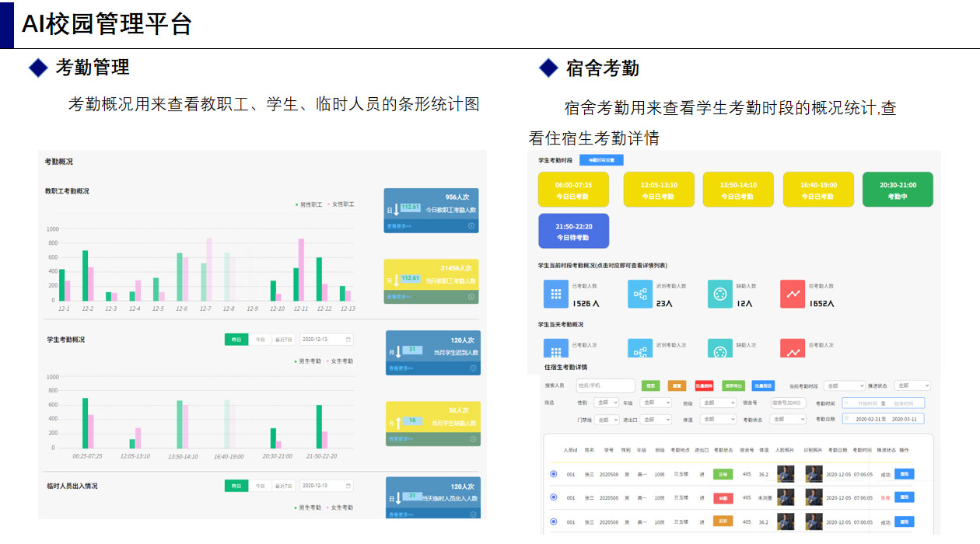Click the blue 考勤时段设置 button

[x=601, y=160]
